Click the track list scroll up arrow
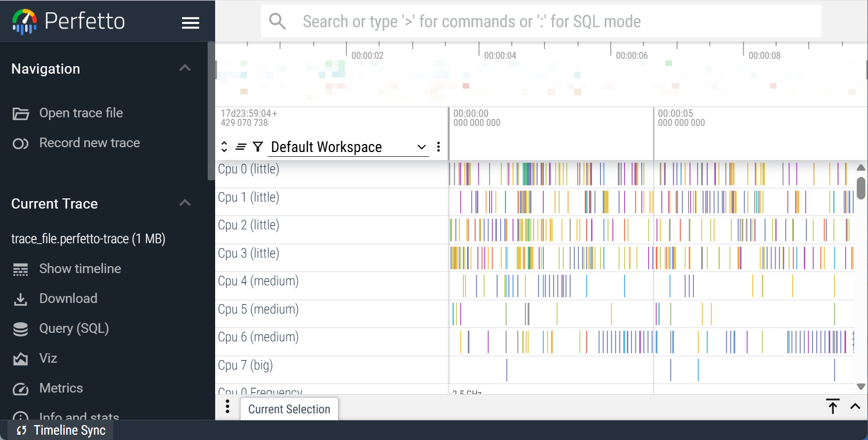Screen dimensions: 868x440 point(861,167)
